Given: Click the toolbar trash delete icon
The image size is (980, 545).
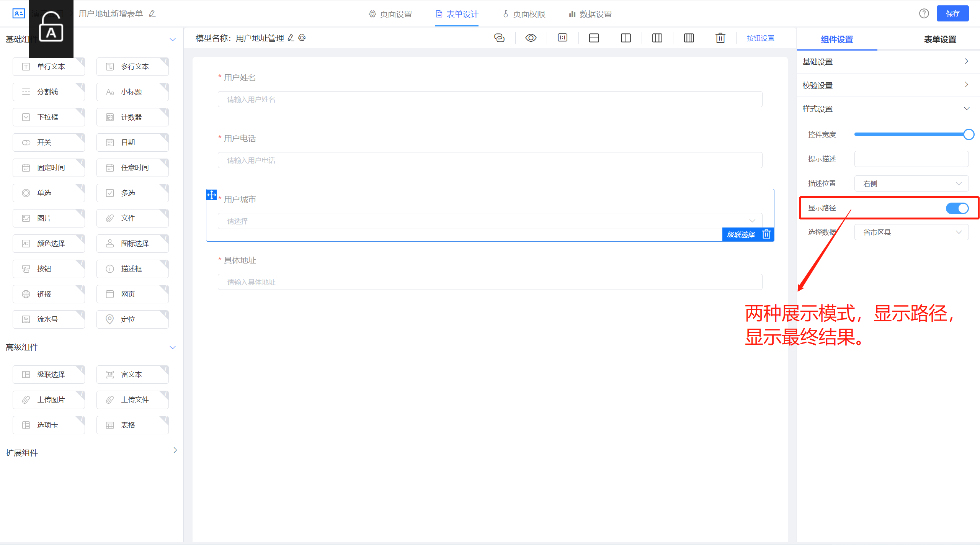Looking at the screenshot, I should pos(720,38).
